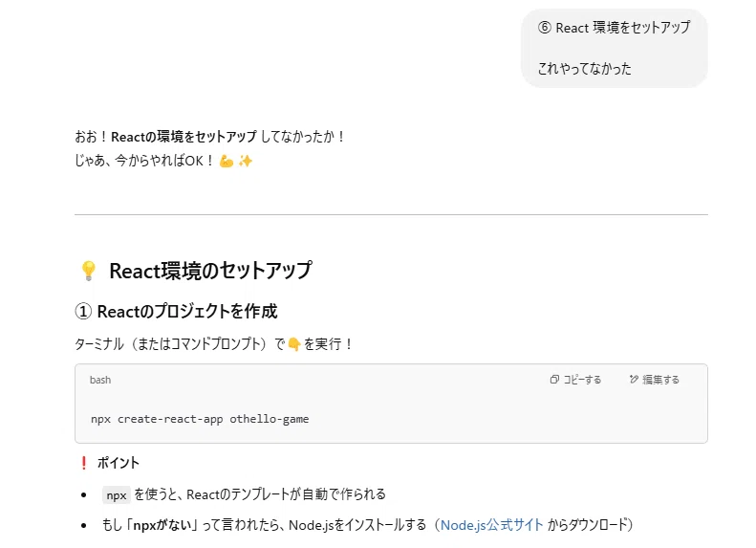Click the pointing-down hand emoji before を実行

(294, 344)
